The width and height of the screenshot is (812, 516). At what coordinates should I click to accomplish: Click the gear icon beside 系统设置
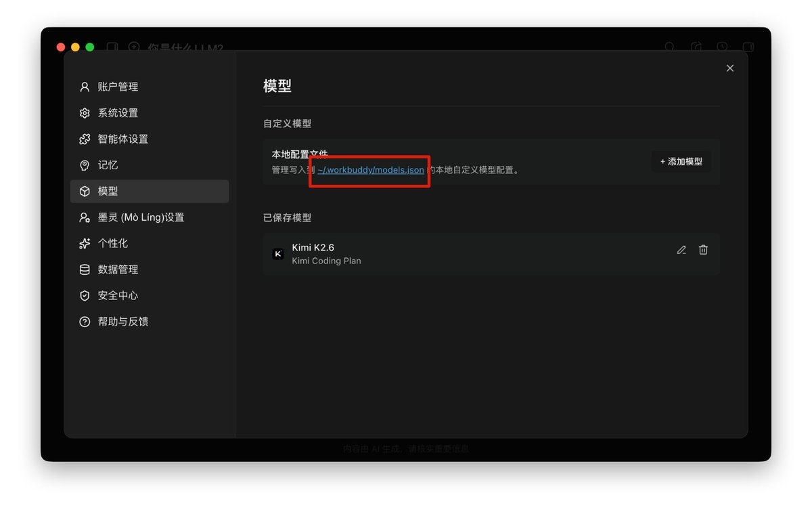(85, 113)
